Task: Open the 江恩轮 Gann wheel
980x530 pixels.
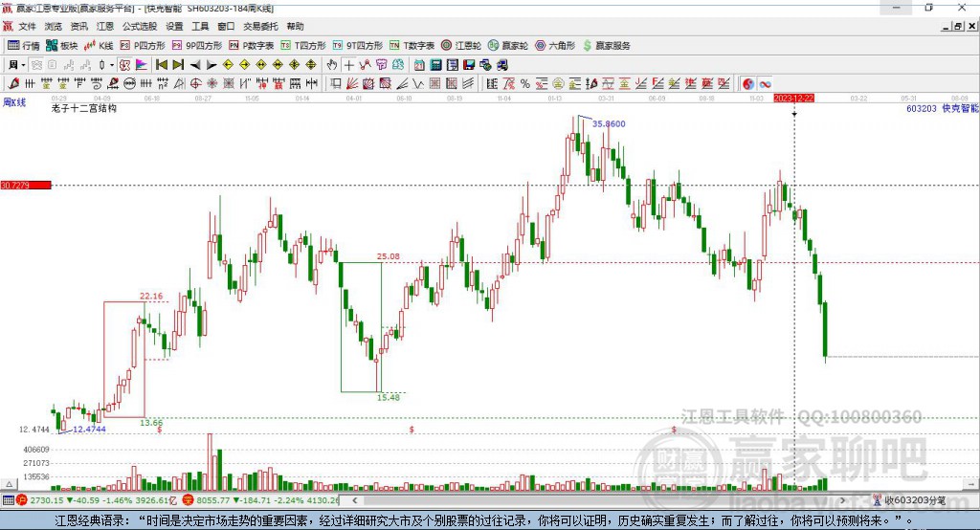Action: (x=461, y=46)
